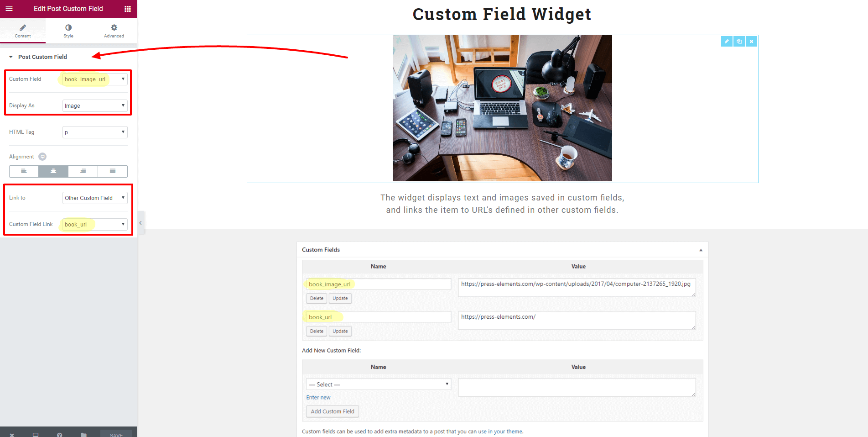The width and height of the screenshot is (868, 437).
Task: Open the Custom Field dropdown showing book_image_url
Action: [95, 79]
